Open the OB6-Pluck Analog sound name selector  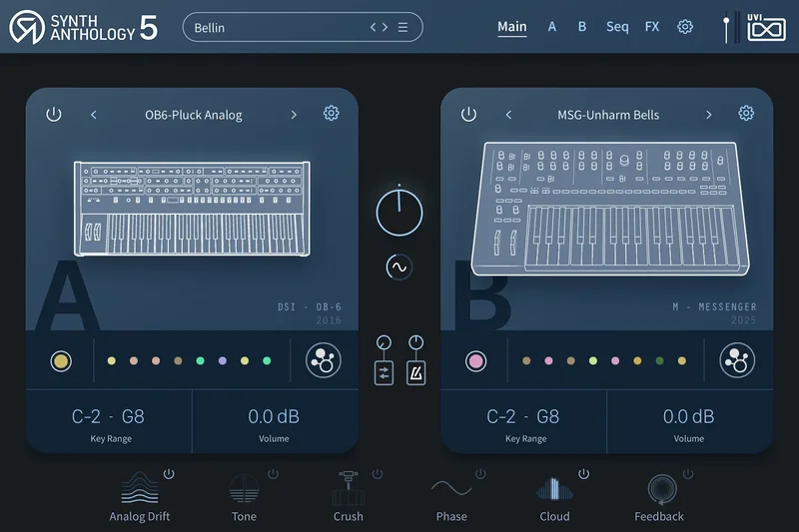194,115
